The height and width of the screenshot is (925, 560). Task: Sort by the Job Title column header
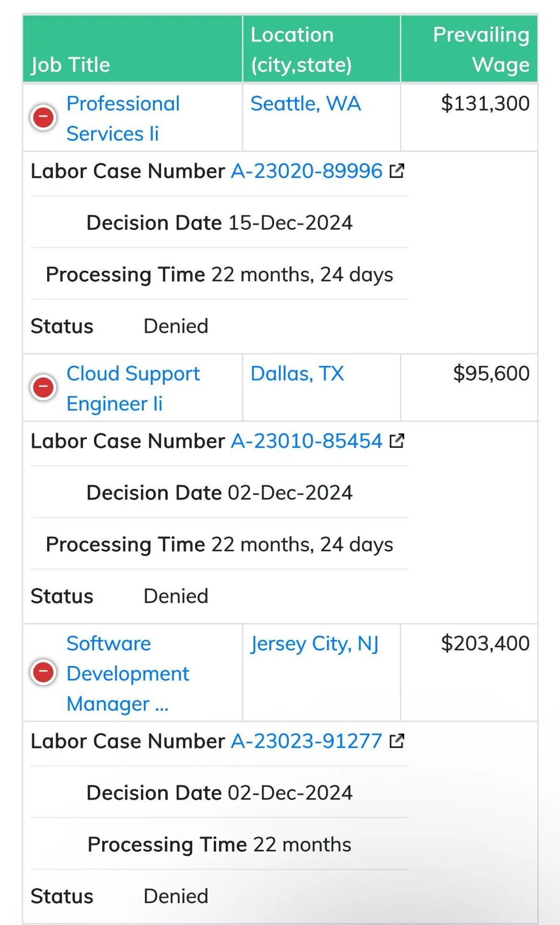click(x=70, y=64)
